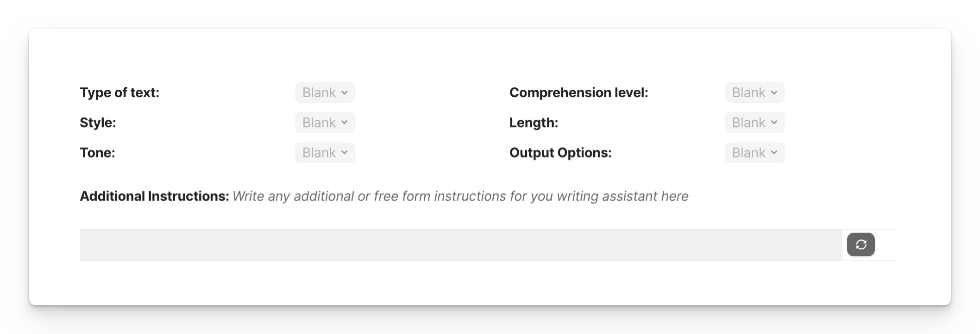Open the Comprehension level Blank dropdown

point(754,93)
